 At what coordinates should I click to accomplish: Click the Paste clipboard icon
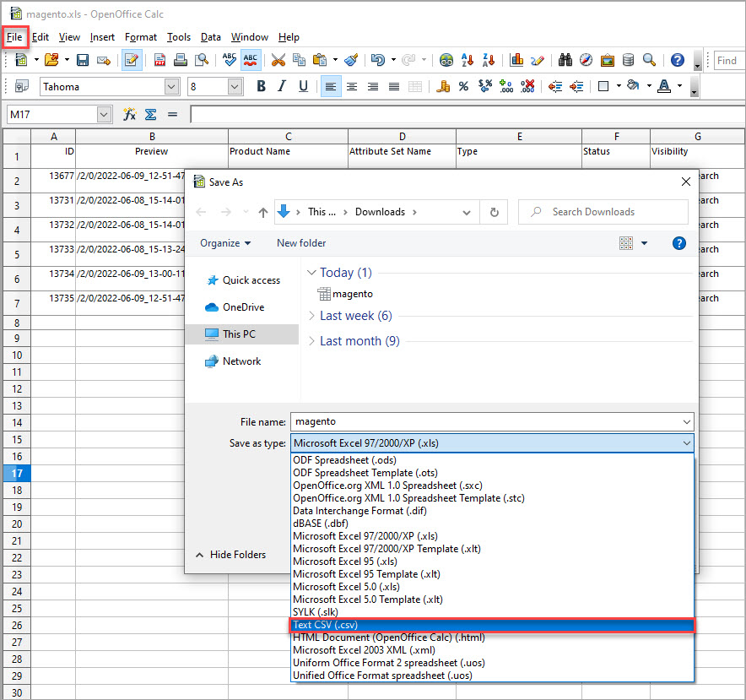tap(320, 60)
